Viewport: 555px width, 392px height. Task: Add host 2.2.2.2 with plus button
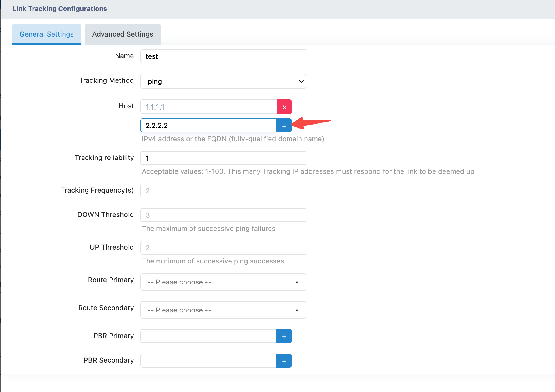tap(284, 126)
